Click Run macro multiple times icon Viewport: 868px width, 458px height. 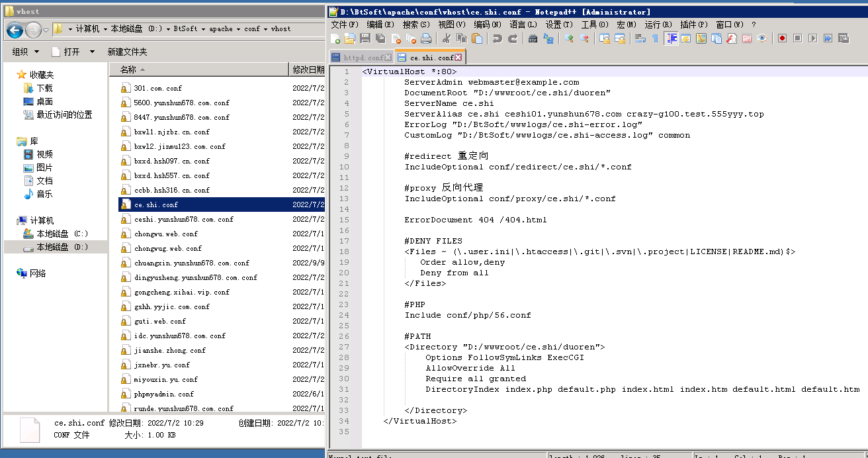click(x=828, y=38)
